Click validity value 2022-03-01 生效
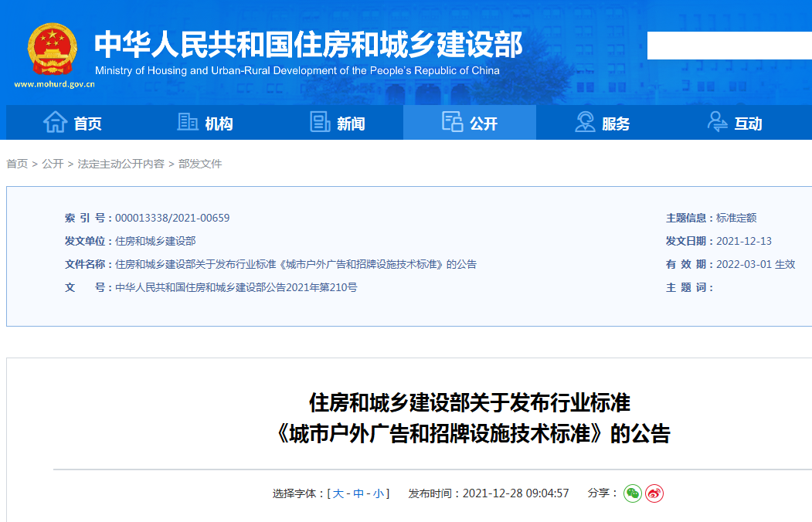 756,264
